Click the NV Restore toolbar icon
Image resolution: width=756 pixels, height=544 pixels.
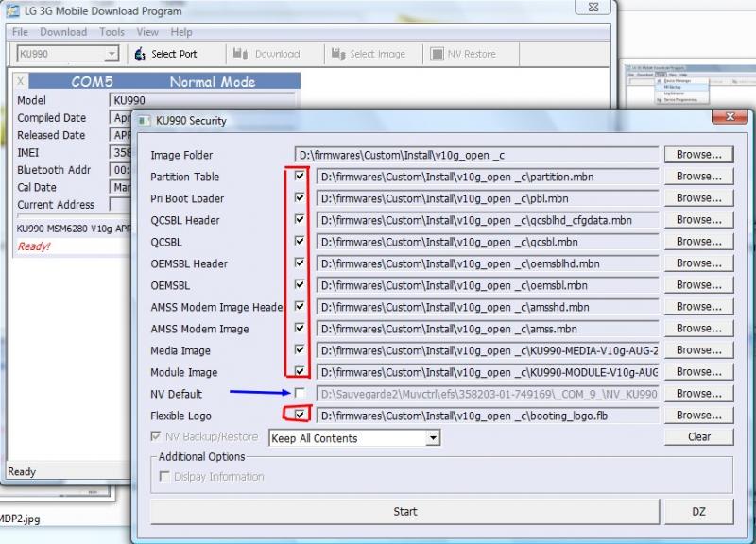tap(437, 54)
